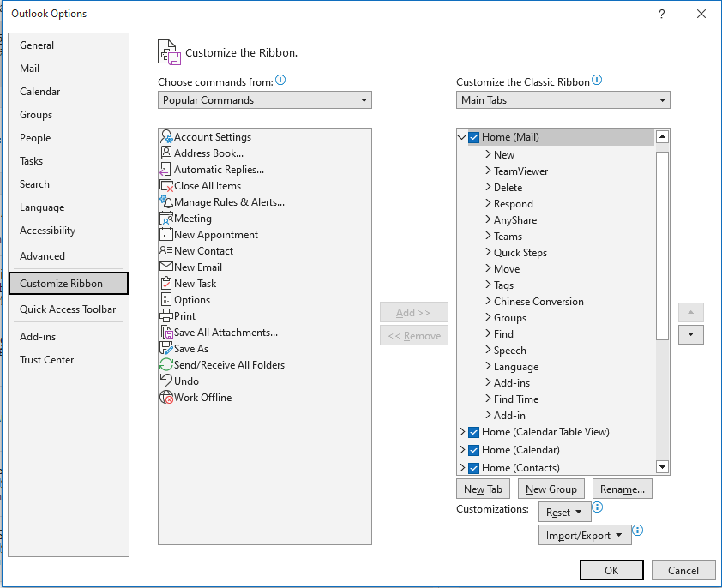Viewport: 722px width, 588px height.
Task: Select the New Email command icon
Action: (x=165, y=267)
